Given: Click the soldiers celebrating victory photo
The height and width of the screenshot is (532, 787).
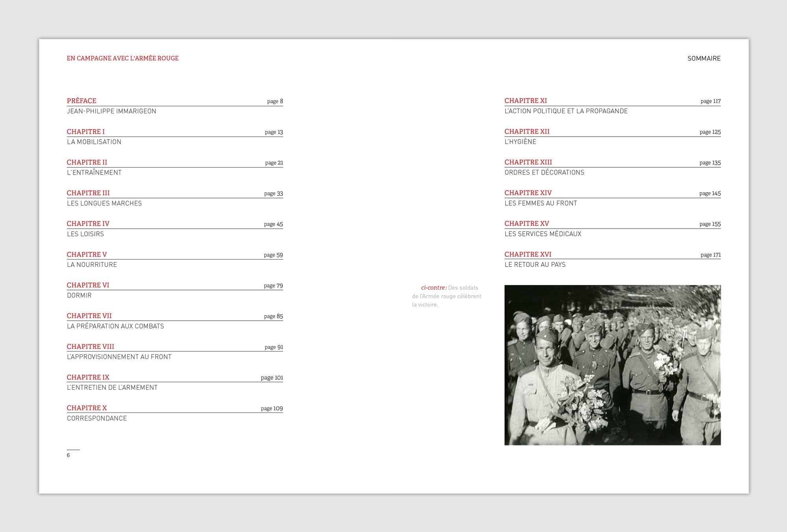Looking at the screenshot, I should coord(612,365).
